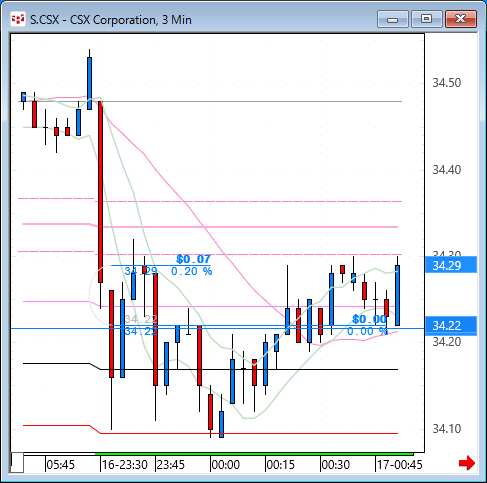487x483 pixels.
Task: Click the green session bar above time axis
Action: tap(254, 454)
